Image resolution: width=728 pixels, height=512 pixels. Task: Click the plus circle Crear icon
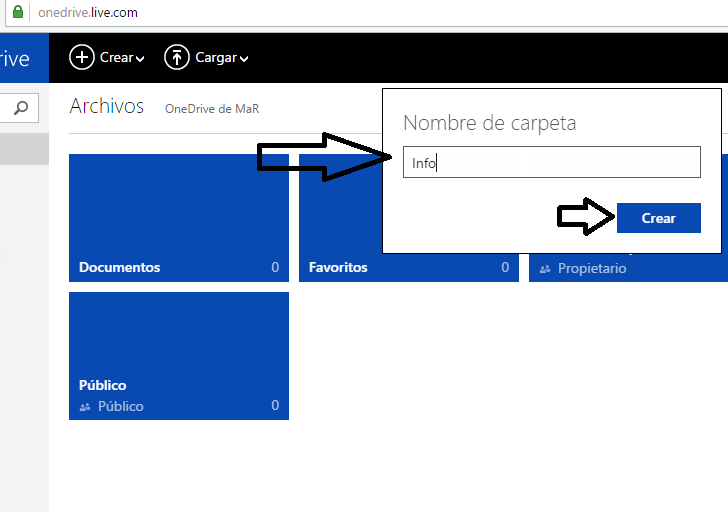click(82, 57)
